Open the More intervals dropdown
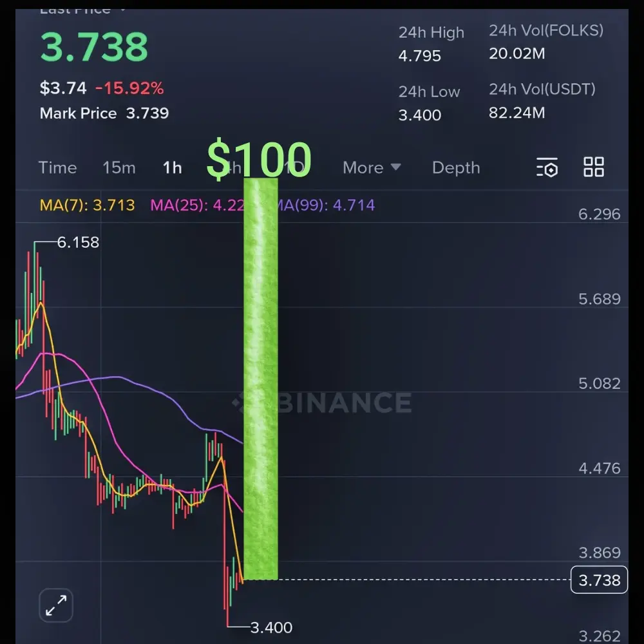 372,167
